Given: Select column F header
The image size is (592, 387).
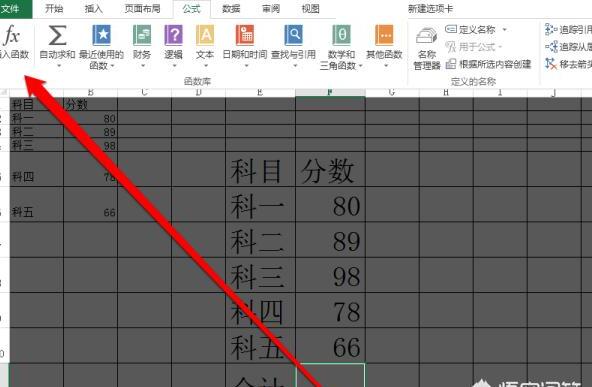Looking at the screenshot, I should point(330,93).
